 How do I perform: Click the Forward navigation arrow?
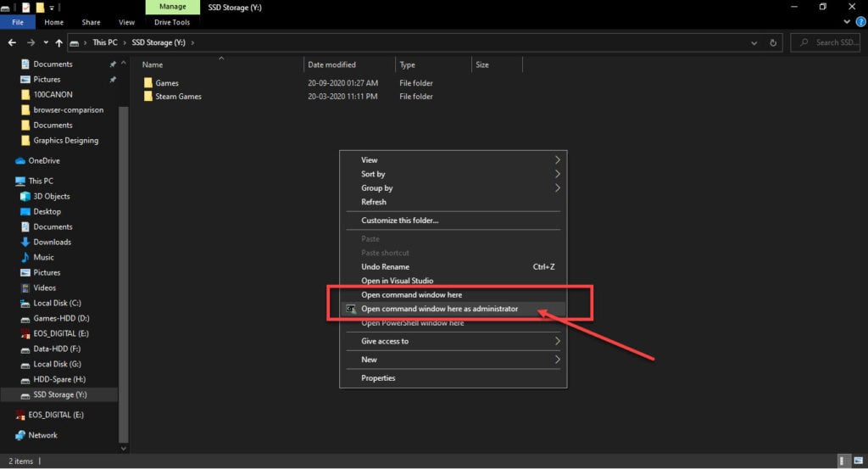31,42
